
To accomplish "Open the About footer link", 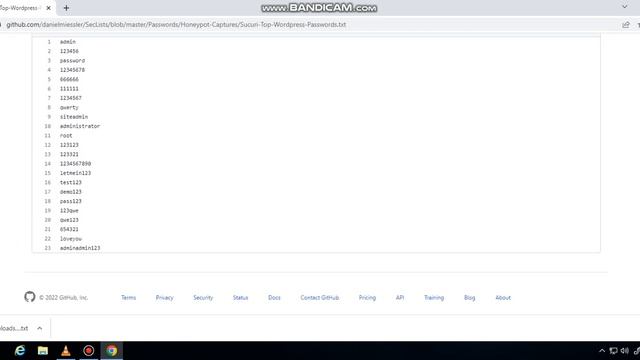I will pos(503,298).
